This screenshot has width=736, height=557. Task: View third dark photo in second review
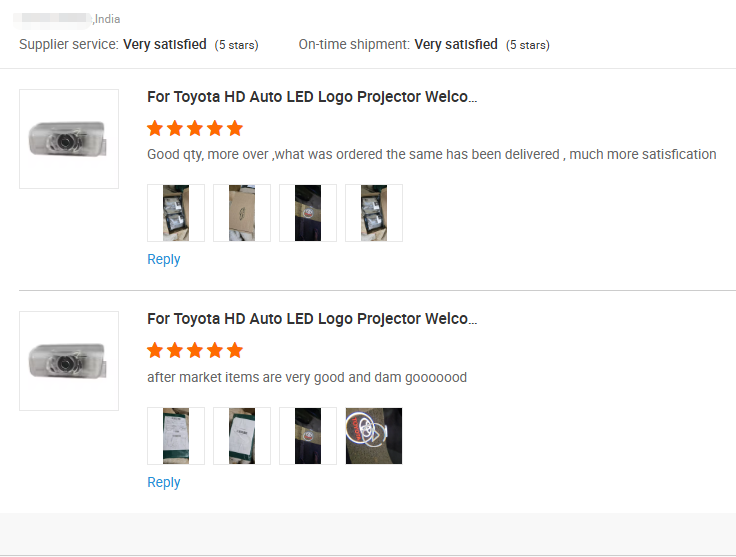point(308,436)
